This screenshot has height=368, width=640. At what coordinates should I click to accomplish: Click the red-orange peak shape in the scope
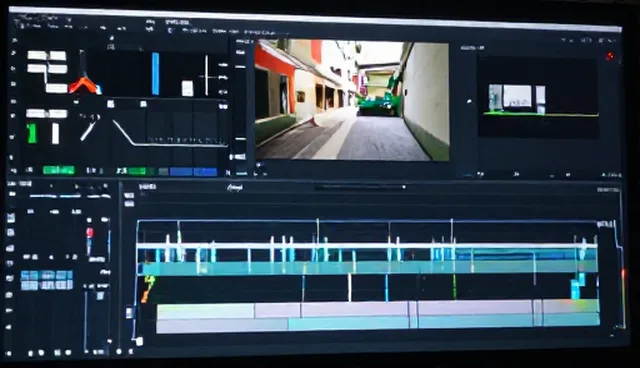[84, 85]
